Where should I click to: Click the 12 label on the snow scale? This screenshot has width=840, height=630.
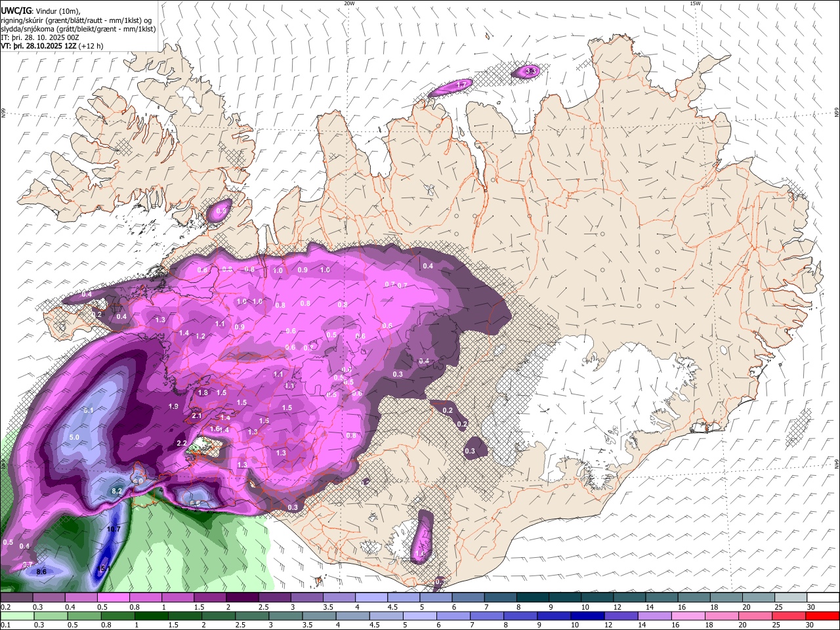618,606
